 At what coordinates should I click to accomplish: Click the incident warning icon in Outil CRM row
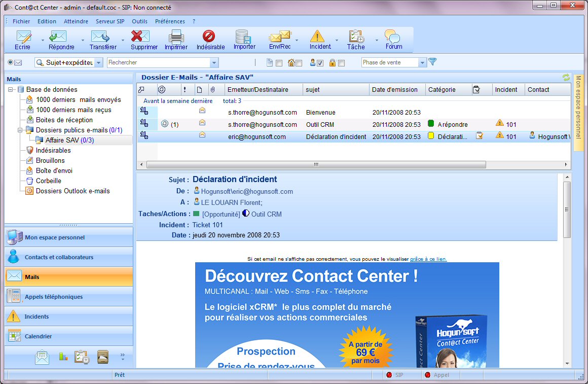coord(499,123)
